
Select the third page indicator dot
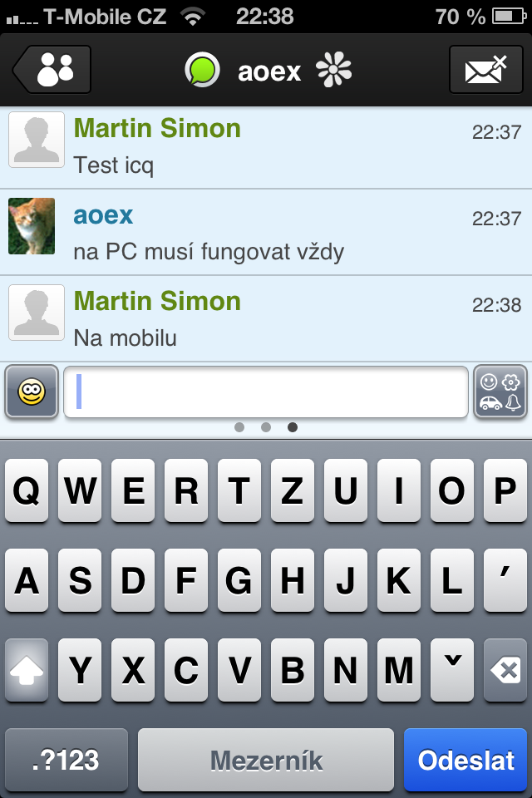(293, 427)
